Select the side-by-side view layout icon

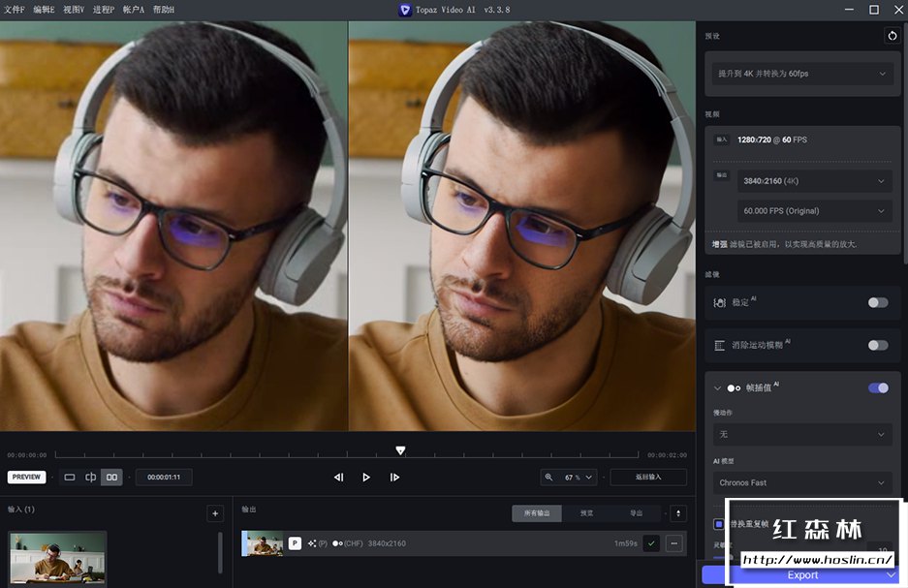tap(112, 477)
